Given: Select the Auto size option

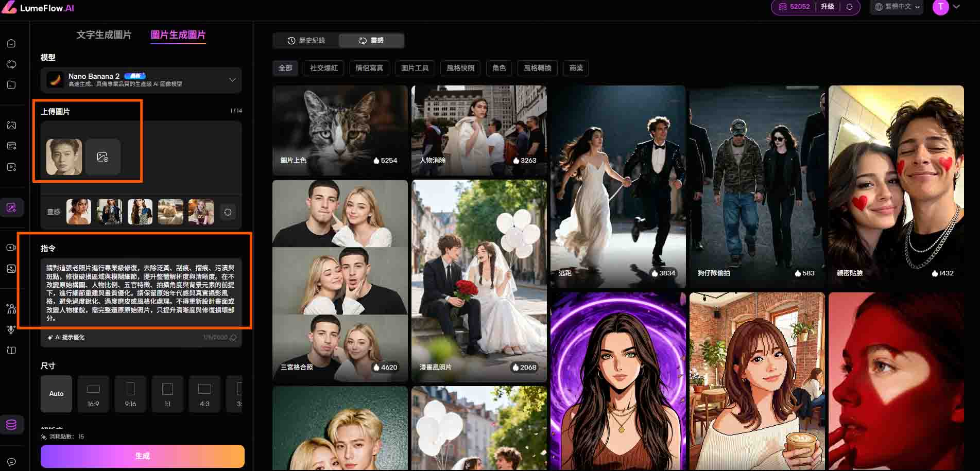Looking at the screenshot, I should [x=56, y=394].
